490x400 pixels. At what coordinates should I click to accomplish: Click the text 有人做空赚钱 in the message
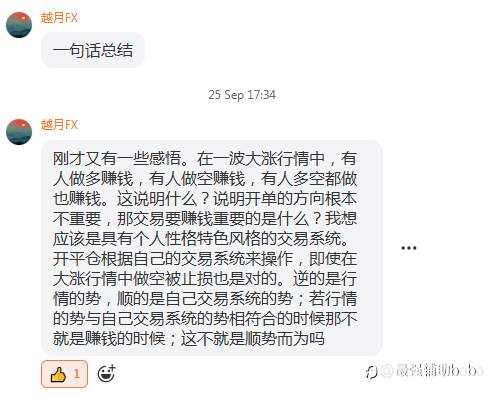[197, 179]
